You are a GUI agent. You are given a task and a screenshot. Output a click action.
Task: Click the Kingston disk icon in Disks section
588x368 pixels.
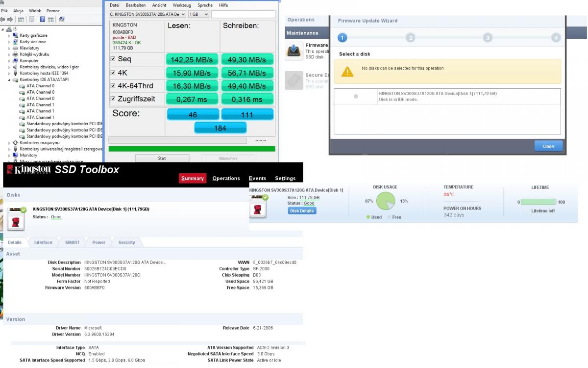point(16,218)
